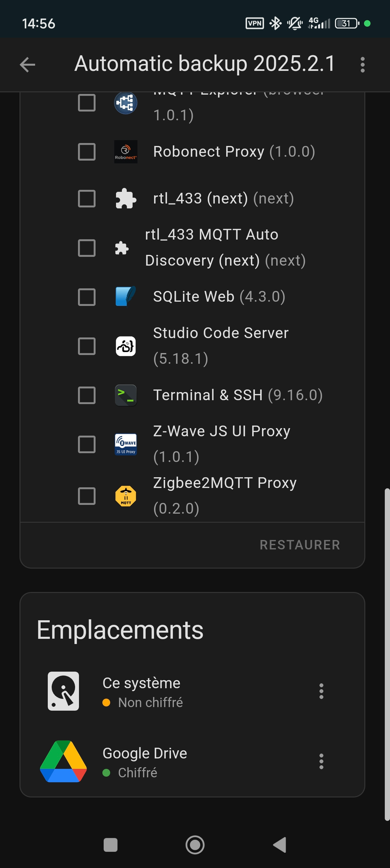Check the Robonect Proxy checkbox
Image resolution: width=390 pixels, height=868 pixels.
coord(87,151)
